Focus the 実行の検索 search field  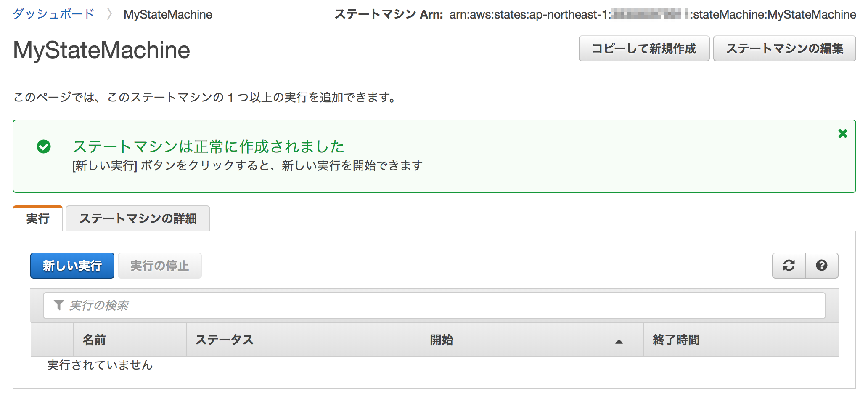(434, 306)
